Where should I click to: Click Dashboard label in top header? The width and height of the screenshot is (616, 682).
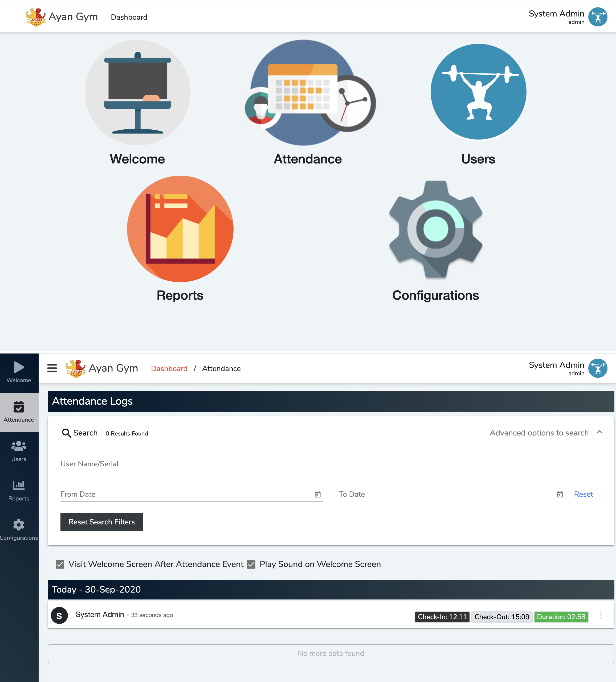(129, 17)
